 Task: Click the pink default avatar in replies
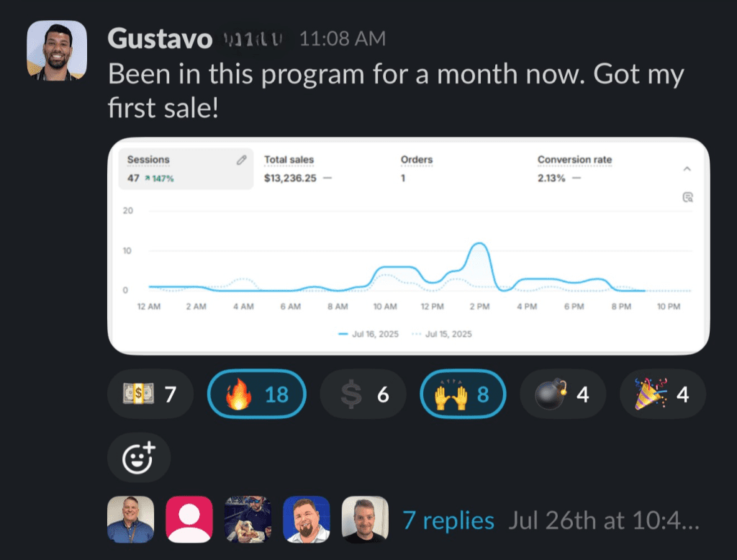[189, 519]
